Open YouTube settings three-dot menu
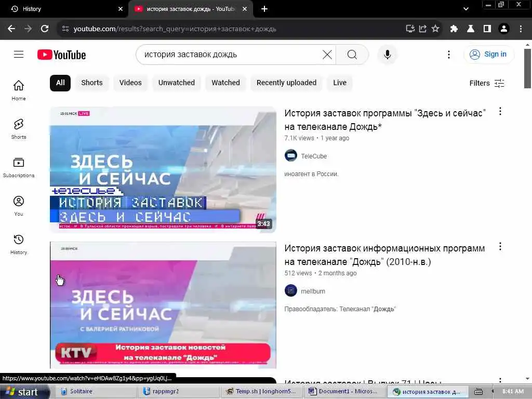The image size is (532, 399). pos(448,54)
